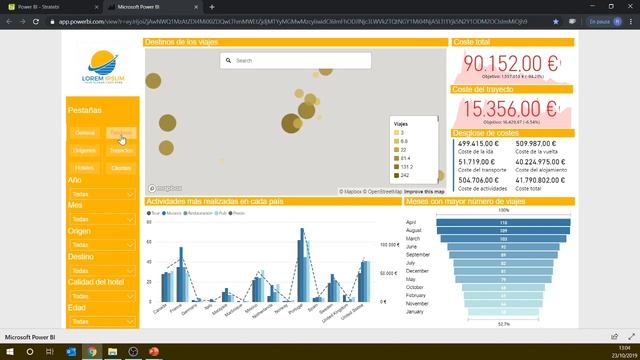Click the map Search input field

tap(296, 60)
